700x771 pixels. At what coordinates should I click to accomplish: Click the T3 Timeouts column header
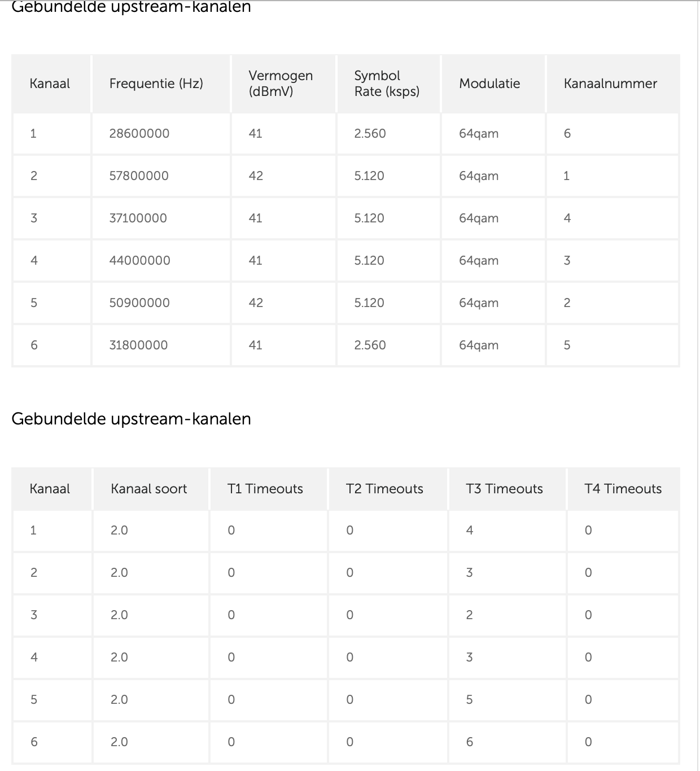[x=504, y=489]
